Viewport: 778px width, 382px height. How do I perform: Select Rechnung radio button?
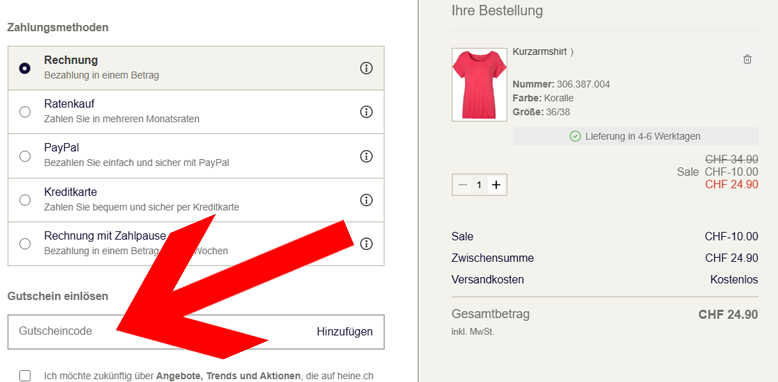[x=25, y=68]
